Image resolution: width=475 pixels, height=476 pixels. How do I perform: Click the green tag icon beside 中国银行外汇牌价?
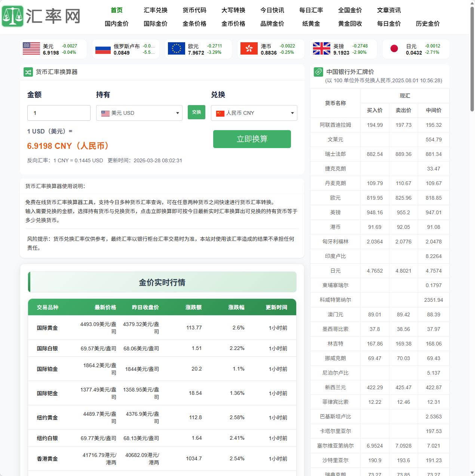(318, 72)
